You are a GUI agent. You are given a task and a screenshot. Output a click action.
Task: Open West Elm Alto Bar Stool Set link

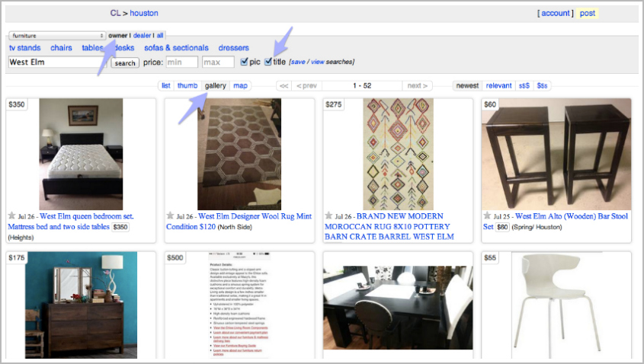pos(556,221)
